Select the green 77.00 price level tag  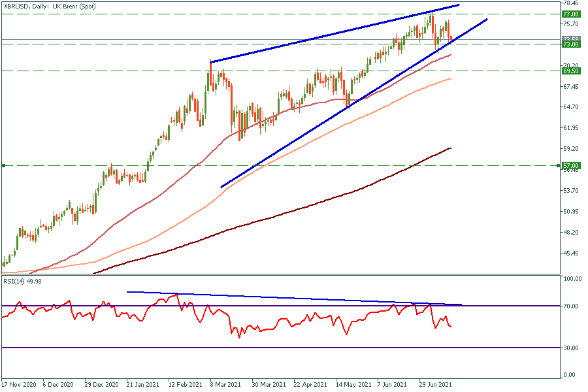click(x=571, y=14)
